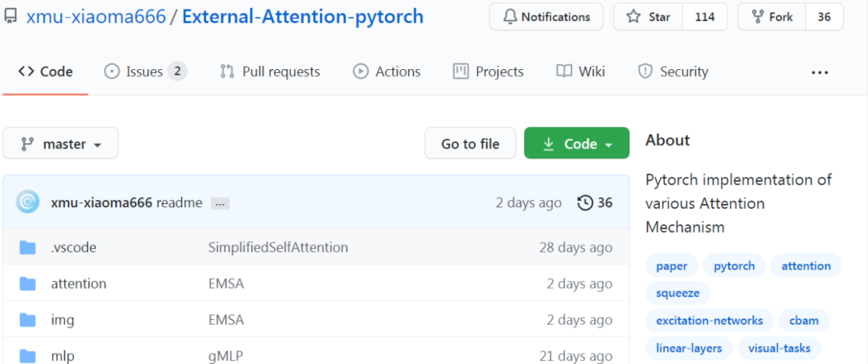Click Go to file button
Viewport: 868px width, 364px height.
click(470, 143)
